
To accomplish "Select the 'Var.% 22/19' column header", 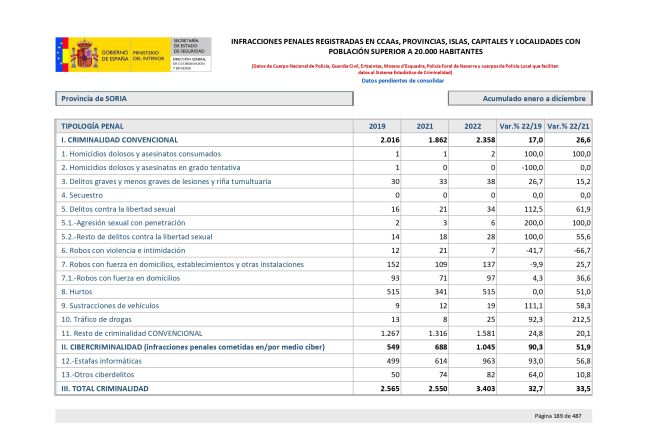I will [x=520, y=126].
